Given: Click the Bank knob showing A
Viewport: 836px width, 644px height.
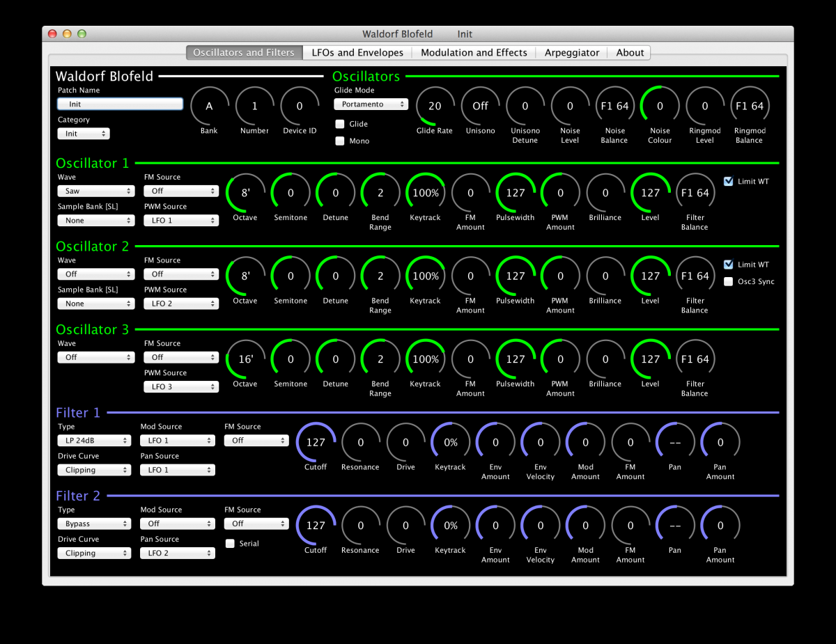Looking at the screenshot, I should pos(209,107).
